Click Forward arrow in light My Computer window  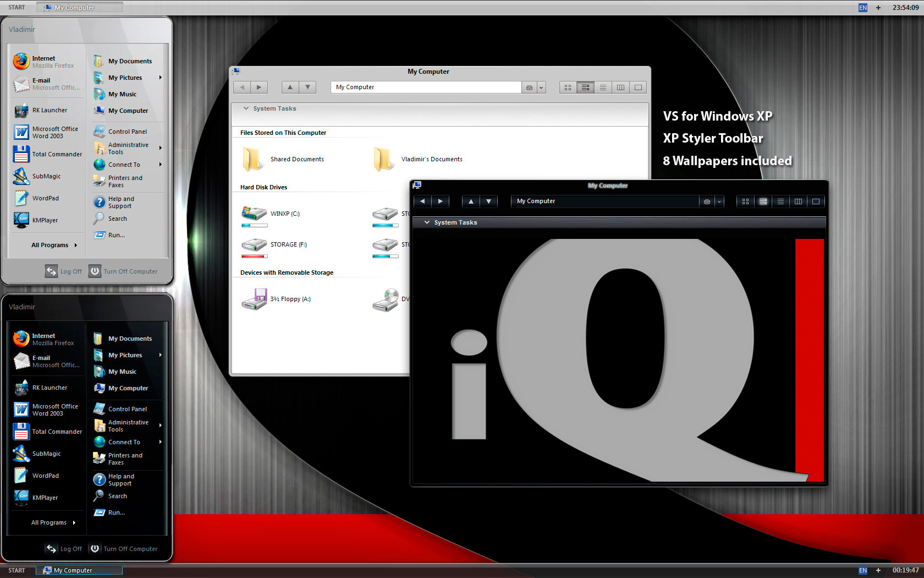(x=259, y=87)
